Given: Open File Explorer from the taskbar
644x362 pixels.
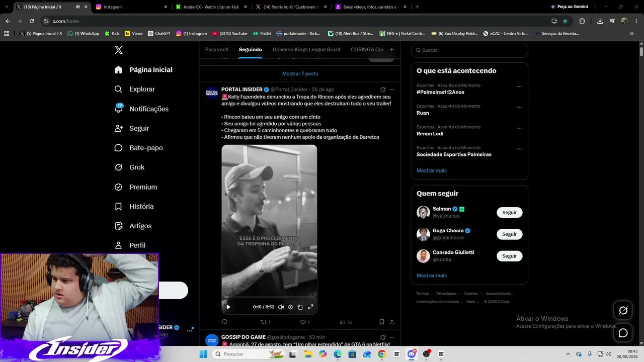Looking at the screenshot, I should click(308, 354).
